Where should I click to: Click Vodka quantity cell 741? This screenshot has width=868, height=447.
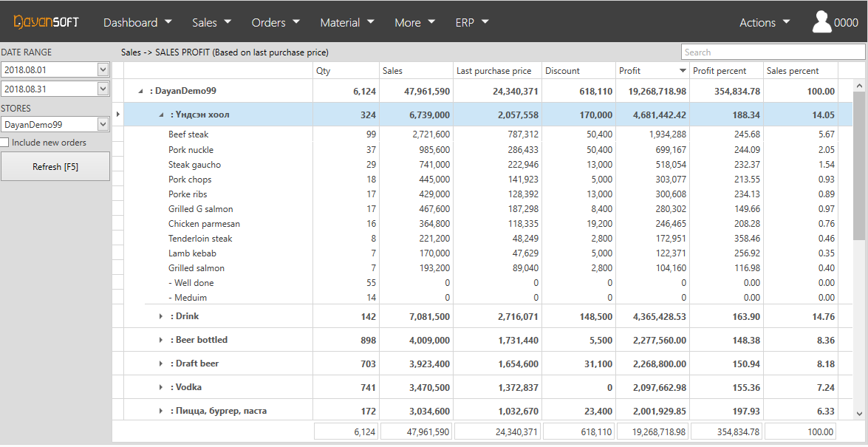[x=368, y=388]
